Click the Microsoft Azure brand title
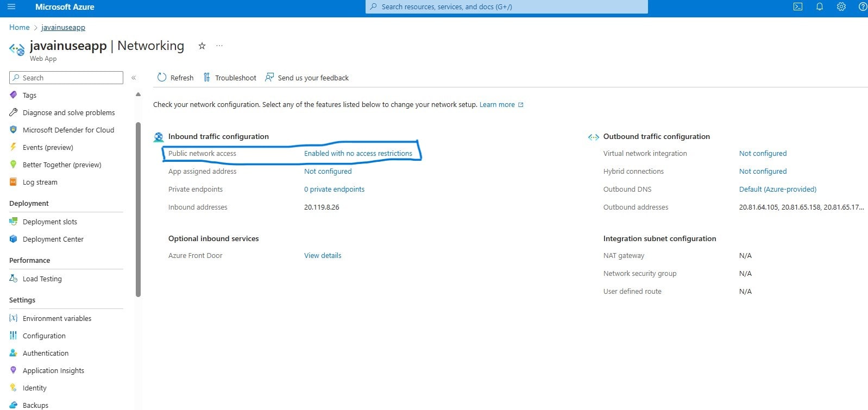The image size is (868, 410). pos(65,7)
